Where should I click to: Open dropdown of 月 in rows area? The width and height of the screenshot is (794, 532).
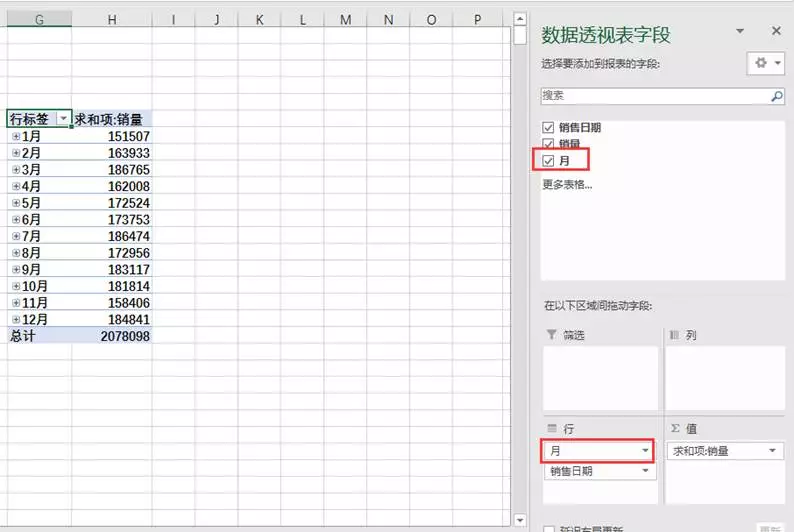645,451
